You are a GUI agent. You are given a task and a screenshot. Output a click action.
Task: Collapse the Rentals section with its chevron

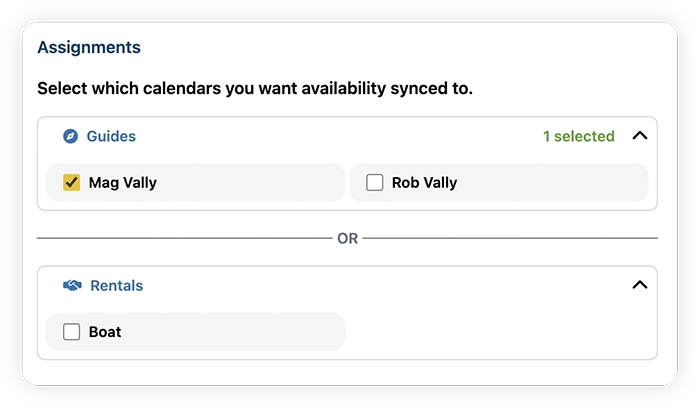pos(640,286)
